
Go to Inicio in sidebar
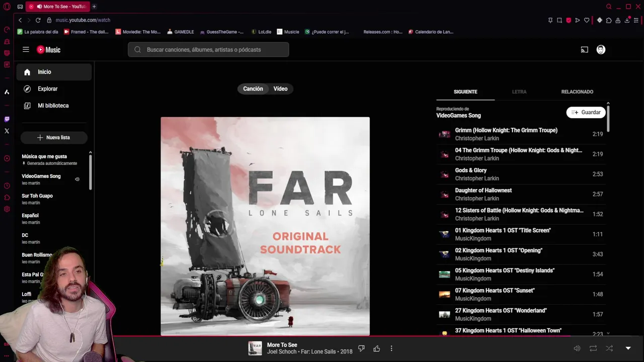click(x=54, y=72)
